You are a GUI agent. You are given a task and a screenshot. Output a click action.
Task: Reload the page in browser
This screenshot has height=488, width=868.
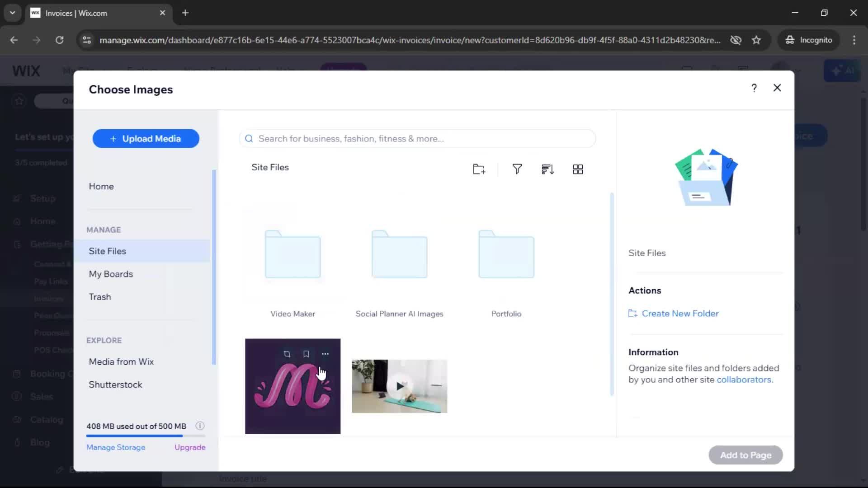coord(59,40)
